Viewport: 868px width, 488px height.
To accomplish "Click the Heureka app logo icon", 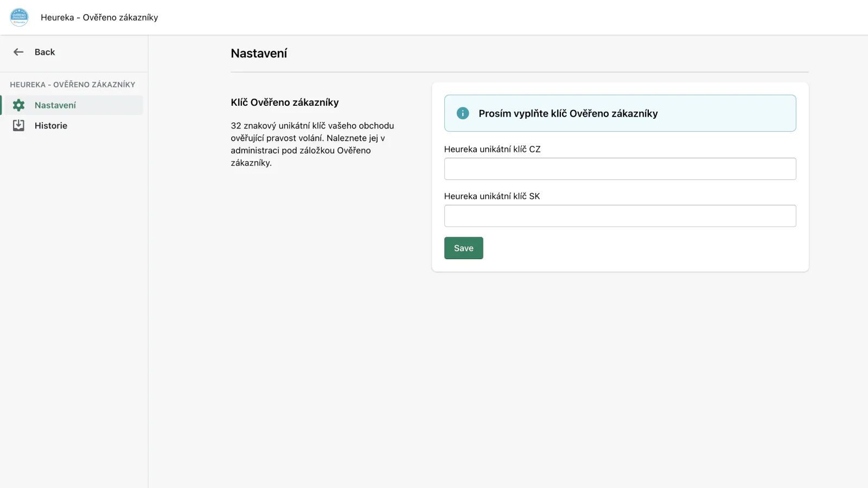I will click(x=19, y=17).
